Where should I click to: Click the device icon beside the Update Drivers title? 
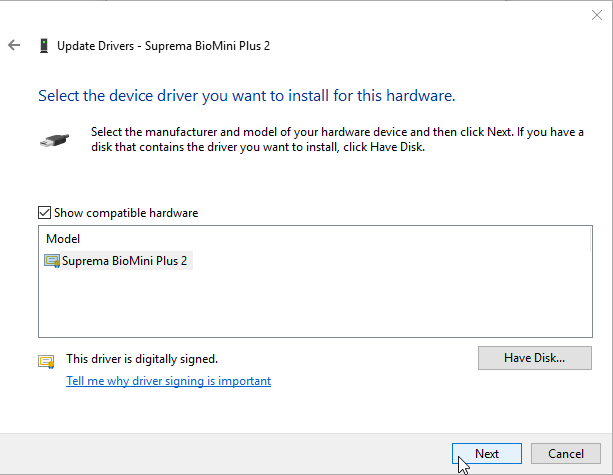43,45
